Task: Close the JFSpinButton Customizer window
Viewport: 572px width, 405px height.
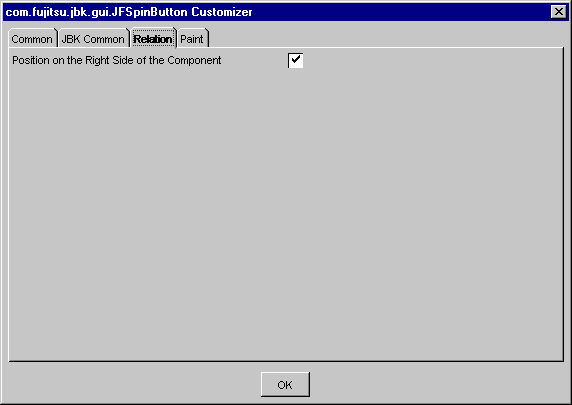Action: tap(559, 12)
